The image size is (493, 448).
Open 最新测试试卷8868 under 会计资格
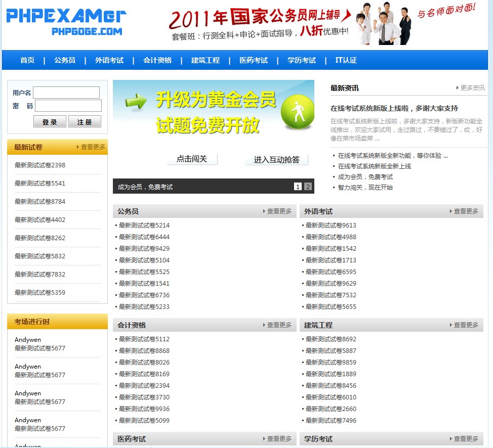144,350
